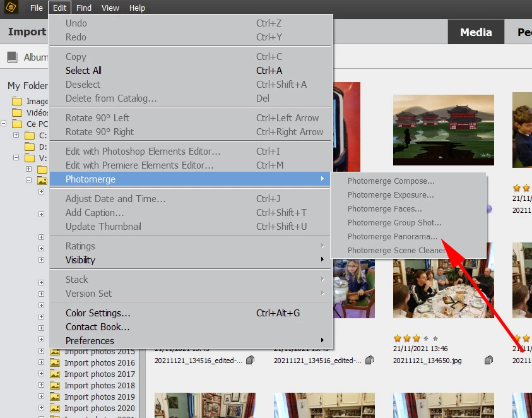Click Deselect in the Edit menu

point(191,84)
